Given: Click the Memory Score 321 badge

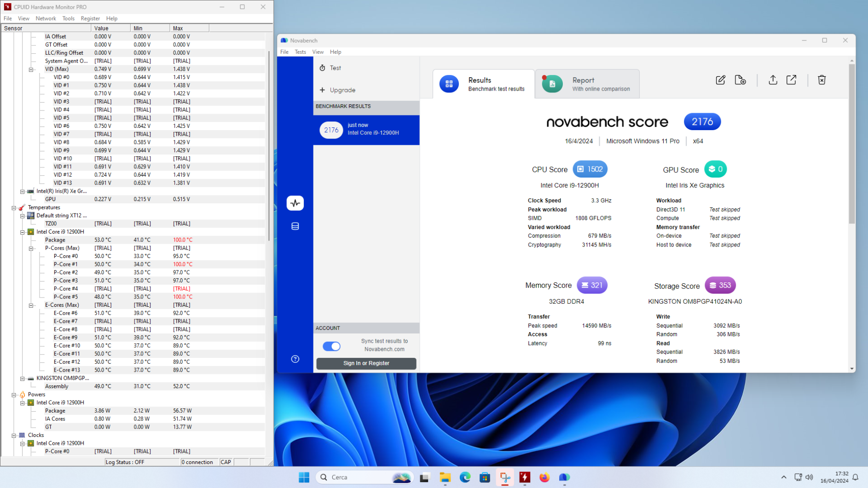Looking at the screenshot, I should click(592, 285).
